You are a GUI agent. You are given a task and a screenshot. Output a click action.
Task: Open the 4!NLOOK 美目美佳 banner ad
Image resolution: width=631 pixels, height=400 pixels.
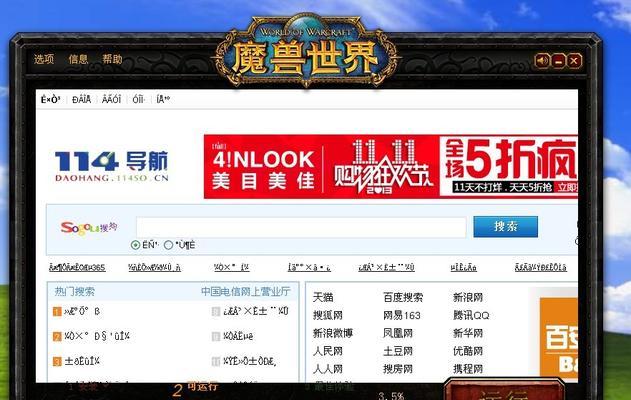tap(390, 167)
